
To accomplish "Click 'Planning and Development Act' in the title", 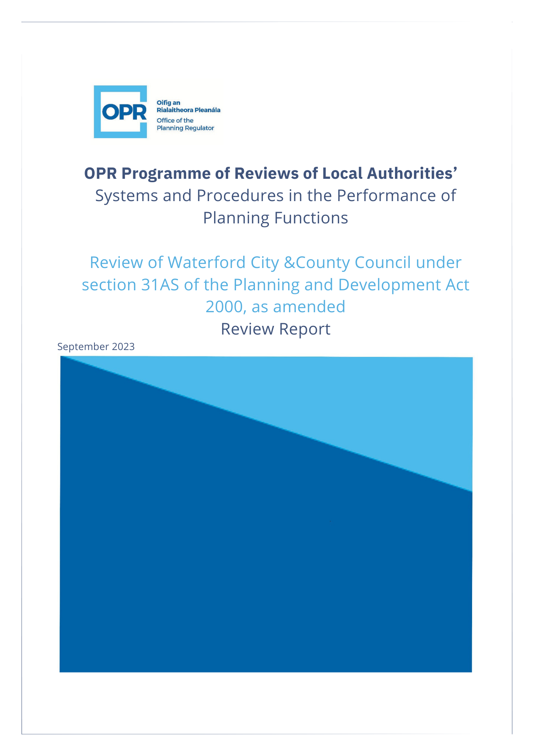I will tap(351, 285).
